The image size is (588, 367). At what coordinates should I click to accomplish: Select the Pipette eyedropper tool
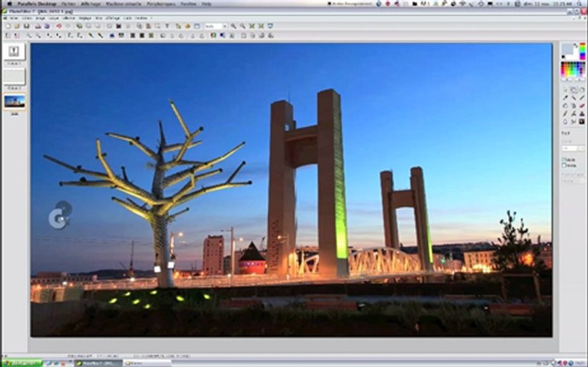[566, 98]
